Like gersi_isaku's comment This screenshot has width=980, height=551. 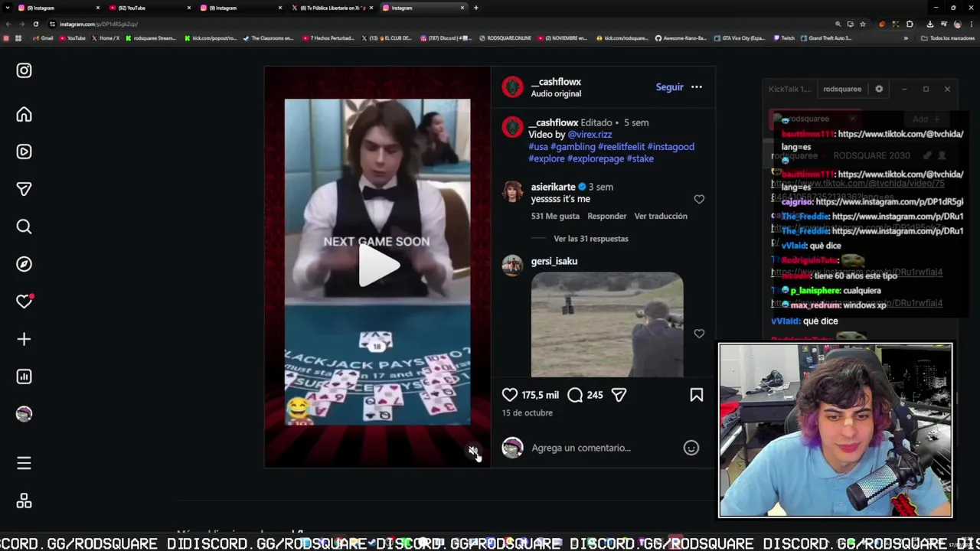pyautogui.click(x=699, y=334)
